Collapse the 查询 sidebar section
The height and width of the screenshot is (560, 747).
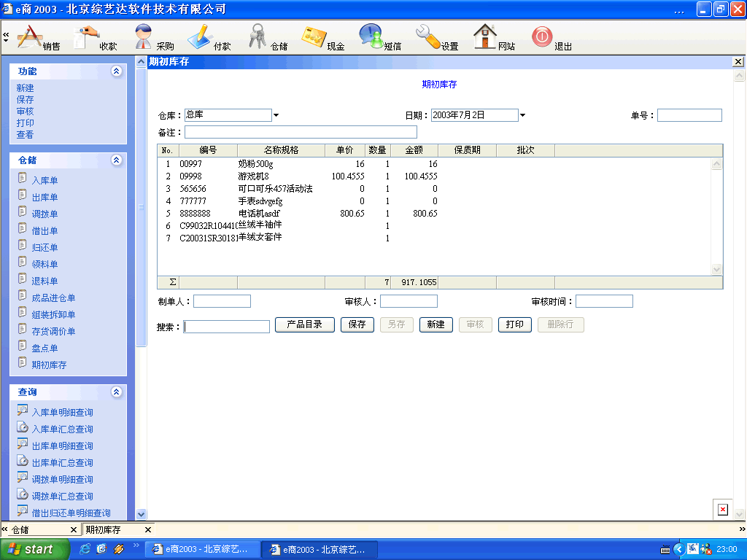[115, 392]
